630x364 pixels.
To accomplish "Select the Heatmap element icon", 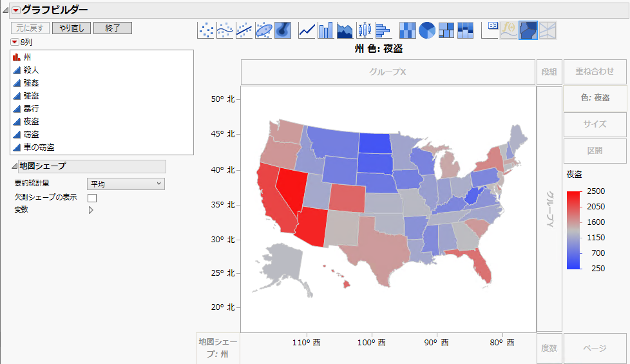I will (407, 30).
